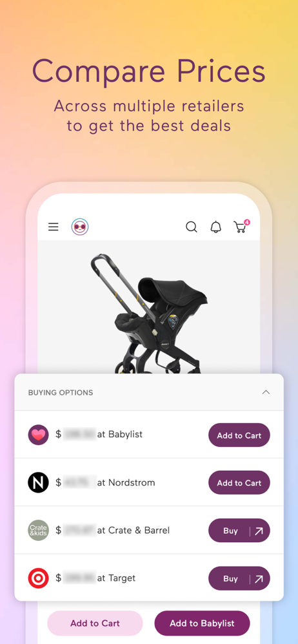Select the Target price row
Viewport: 298px width, 644px height.
(149, 578)
